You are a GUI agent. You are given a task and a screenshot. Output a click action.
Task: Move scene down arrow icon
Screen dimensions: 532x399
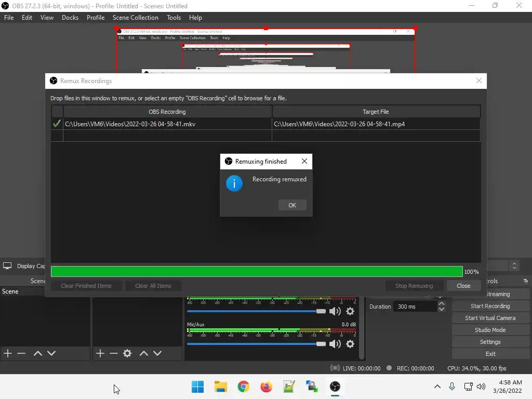pyautogui.click(x=51, y=353)
